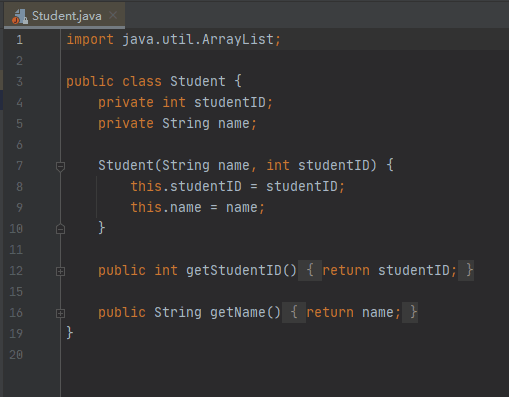Click 'this.studentID' on line 8

click(186, 187)
